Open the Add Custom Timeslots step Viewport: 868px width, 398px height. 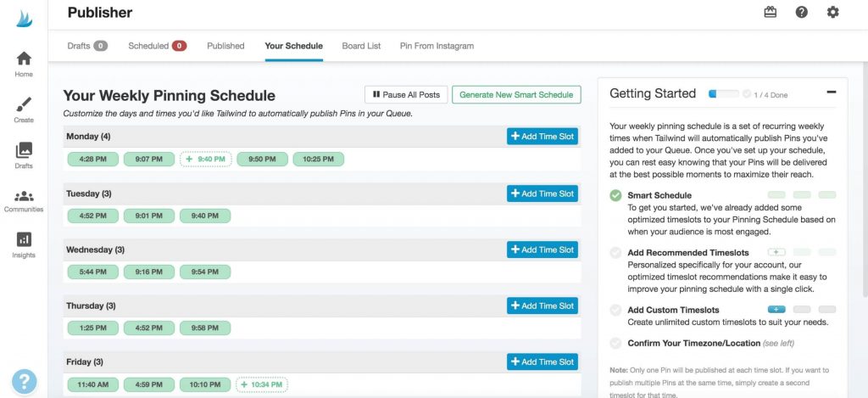[x=673, y=310]
